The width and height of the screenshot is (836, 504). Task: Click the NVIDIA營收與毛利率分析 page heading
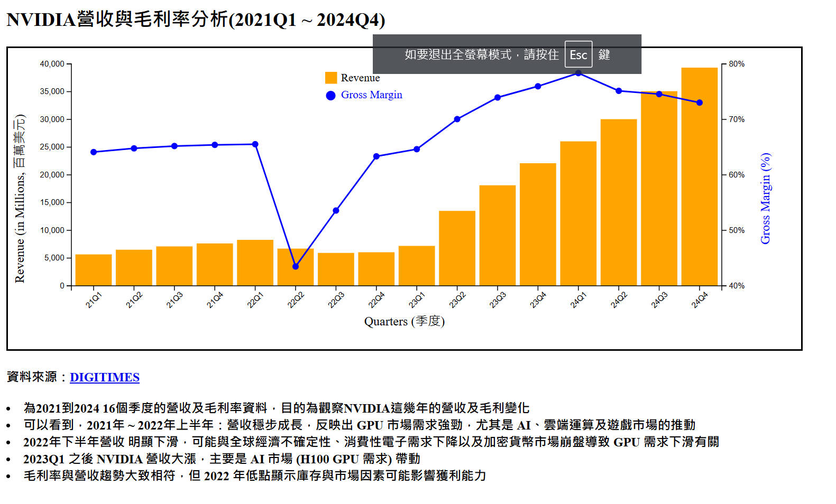tap(196, 20)
